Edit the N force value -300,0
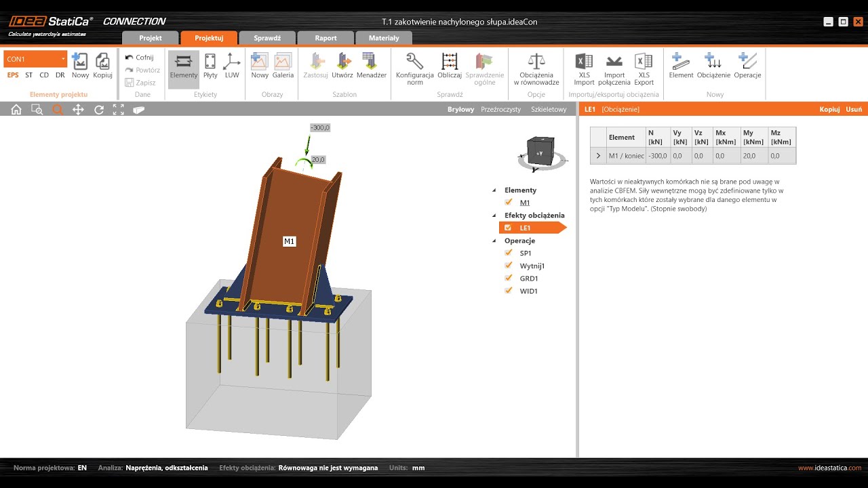868x488 pixels. (x=658, y=156)
